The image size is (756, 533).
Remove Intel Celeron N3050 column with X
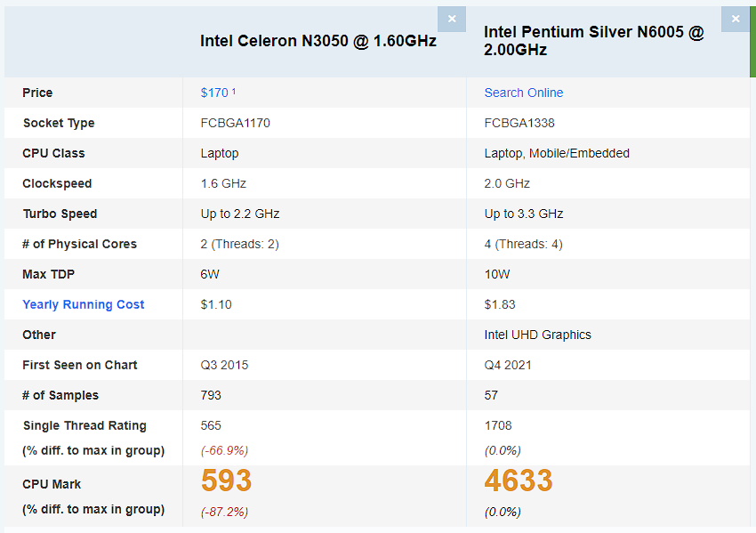point(452,20)
